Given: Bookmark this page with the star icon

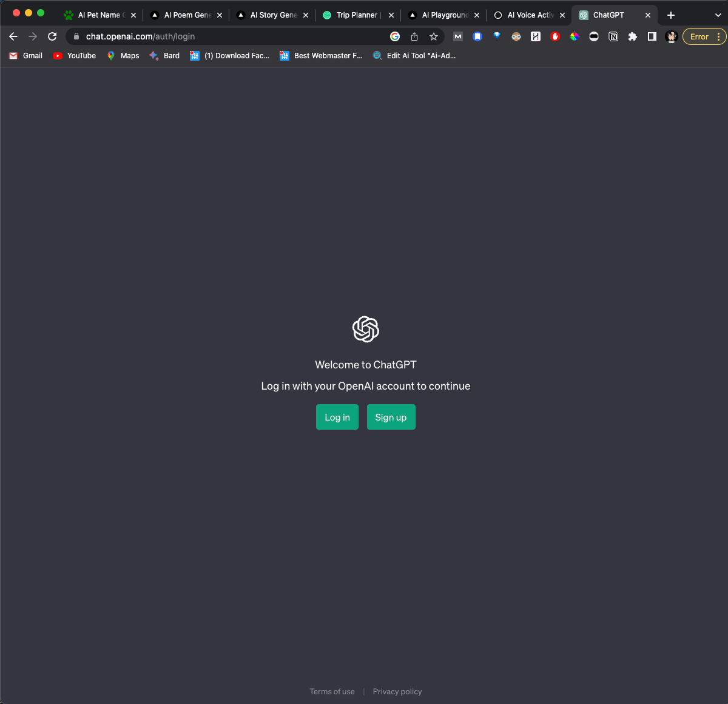Looking at the screenshot, I should [x=434, y=36].
